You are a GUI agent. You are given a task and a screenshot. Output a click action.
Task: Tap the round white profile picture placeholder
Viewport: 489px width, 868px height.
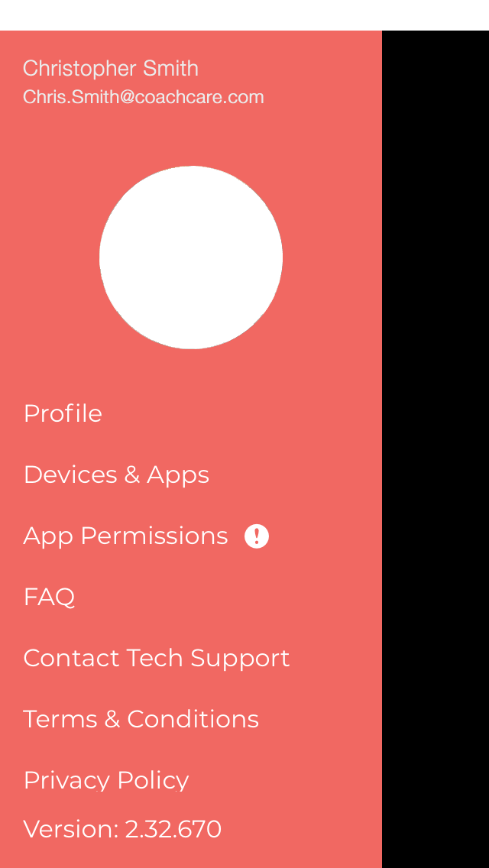(x=191, y=257)
